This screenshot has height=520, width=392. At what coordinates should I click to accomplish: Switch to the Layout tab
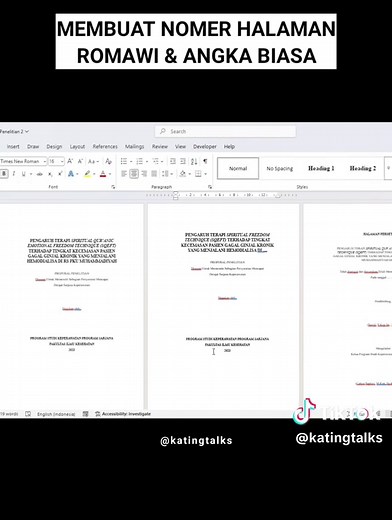click(77, 146)
